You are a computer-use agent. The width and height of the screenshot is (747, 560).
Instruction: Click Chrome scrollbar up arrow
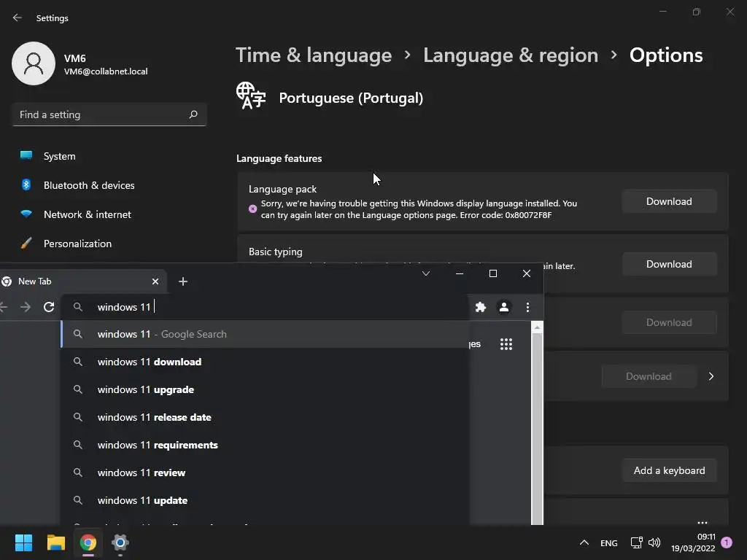point(537,327)
